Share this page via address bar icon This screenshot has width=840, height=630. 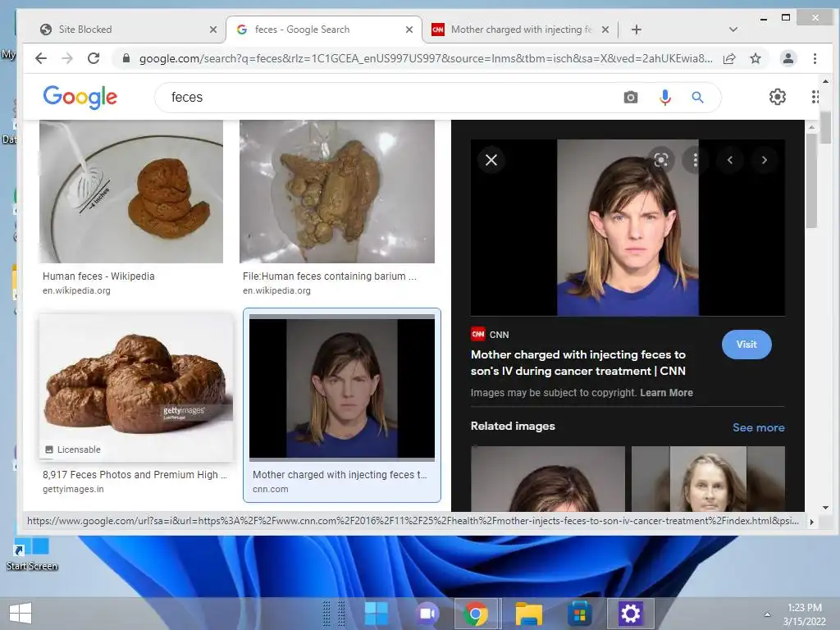729,58
